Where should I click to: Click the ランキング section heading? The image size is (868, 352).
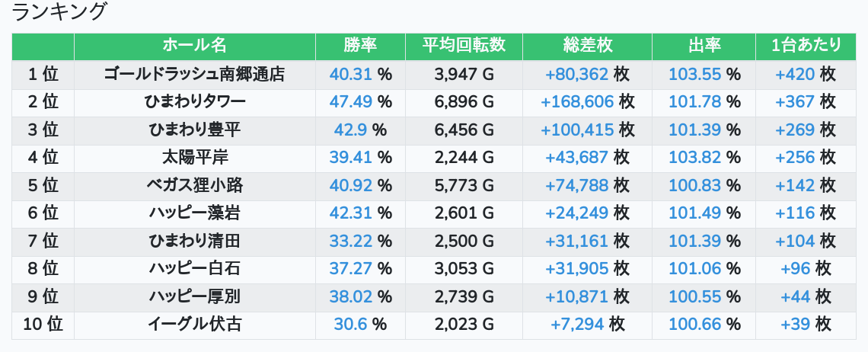60,12
